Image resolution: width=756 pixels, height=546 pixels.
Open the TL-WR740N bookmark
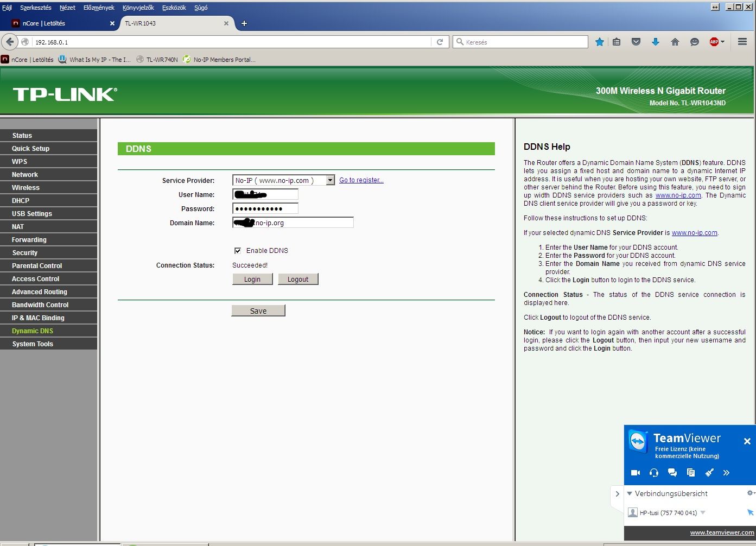coord(157,60)
